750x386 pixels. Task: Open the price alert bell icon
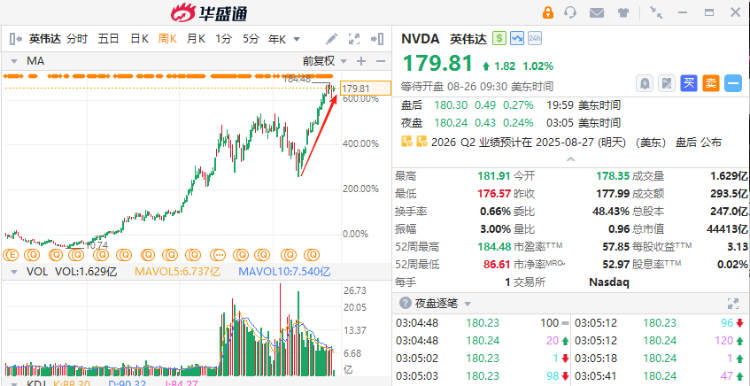(x=644, y=84)
